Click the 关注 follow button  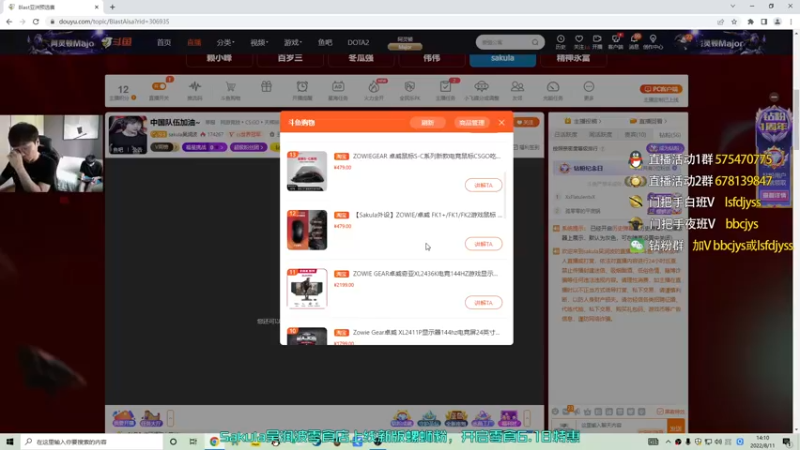(x=526, y=122)
